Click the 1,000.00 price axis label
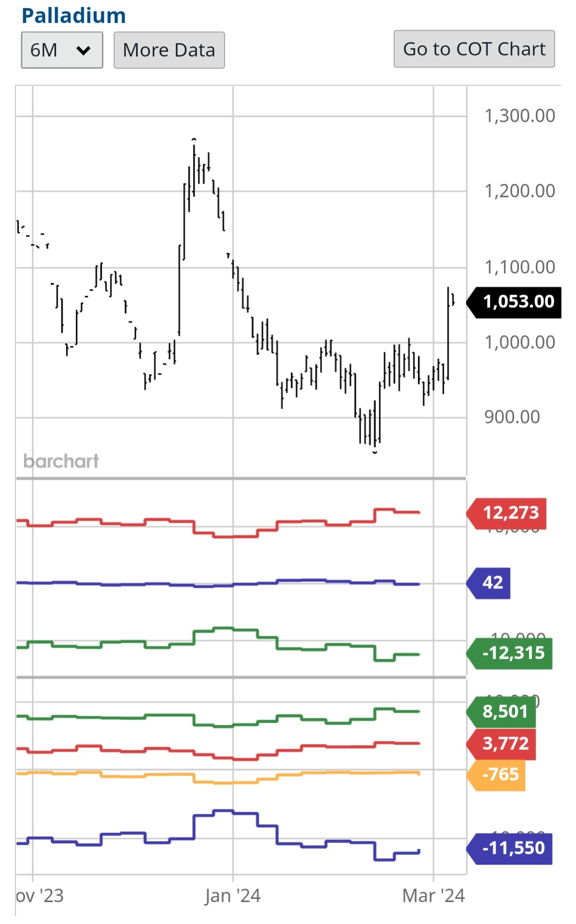The image size is (576, 924). point(519,342)
